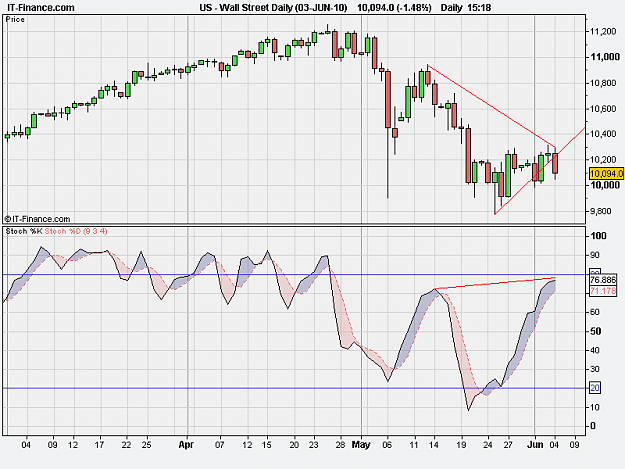Click the Daily 15:18 timeframe label
This screenshot has width=625, height=469.
[466, 8]
